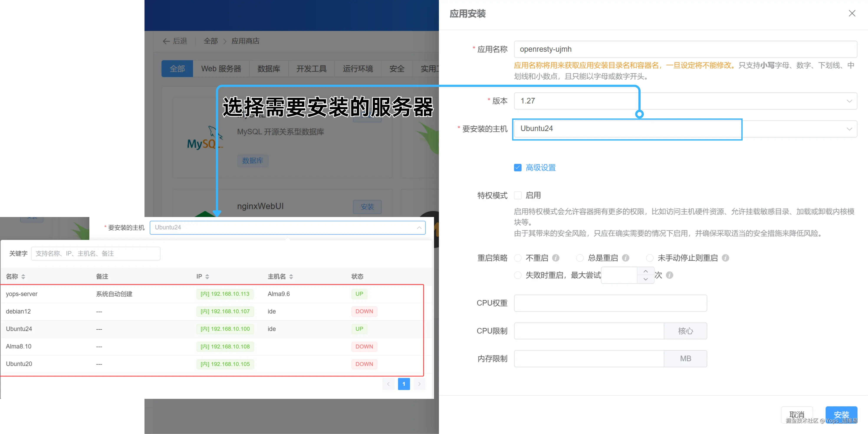
Task: Click the next-page arrow in the host list
Action: pos(419,384)
